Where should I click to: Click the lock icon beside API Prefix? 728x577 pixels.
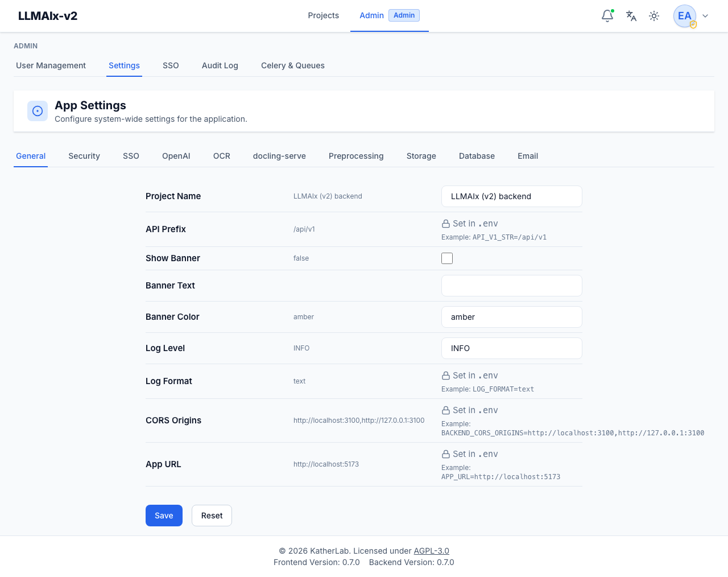click(x=446, y=224)
